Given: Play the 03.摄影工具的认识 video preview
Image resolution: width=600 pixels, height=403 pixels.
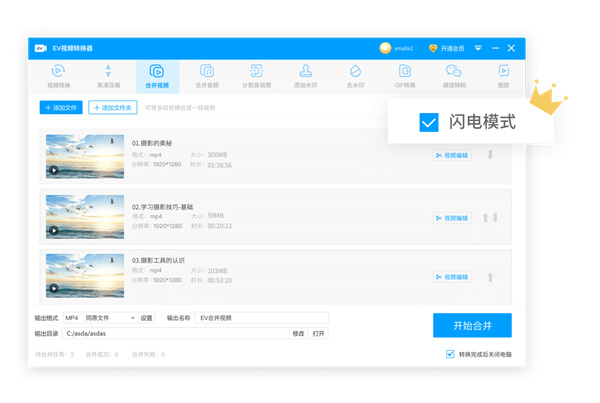Looking at the screenshot, I should coord(54,288).
